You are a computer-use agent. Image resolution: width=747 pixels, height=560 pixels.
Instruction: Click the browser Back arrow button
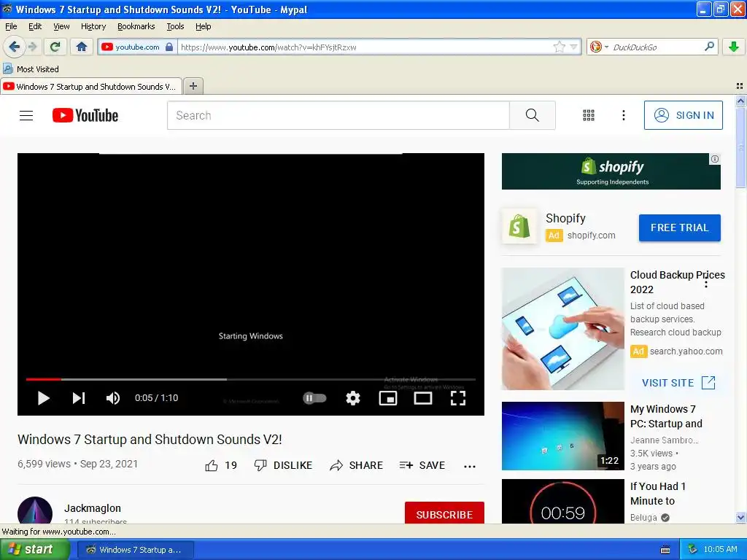click(14, 47)
